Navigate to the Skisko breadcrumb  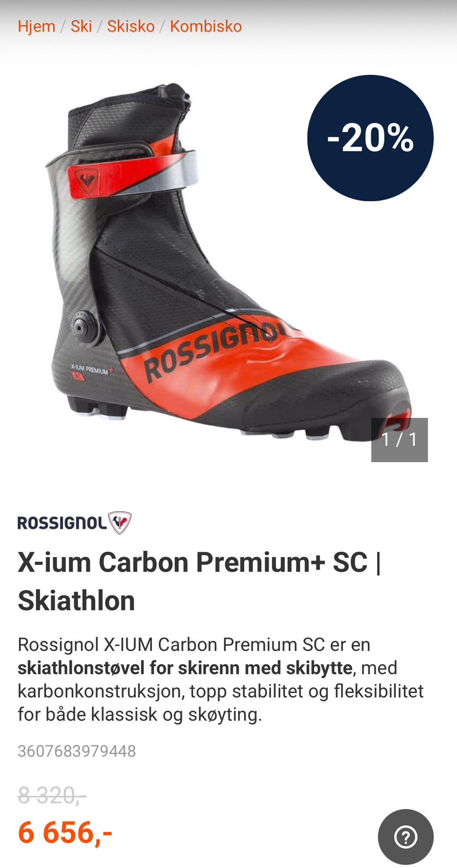click(131, 26)
